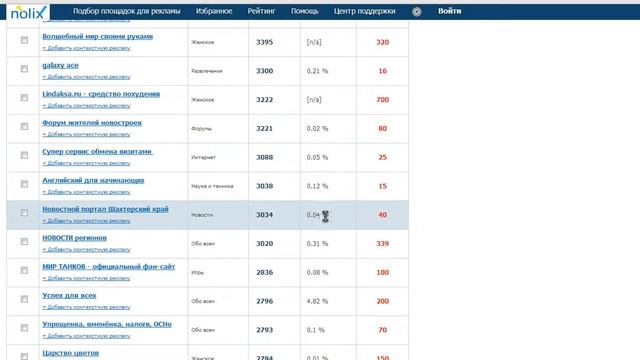640x360 pixels.
Task: Select checkbox for 'МИР ТАНКОВ' row
Action: [x=24, y=270]
